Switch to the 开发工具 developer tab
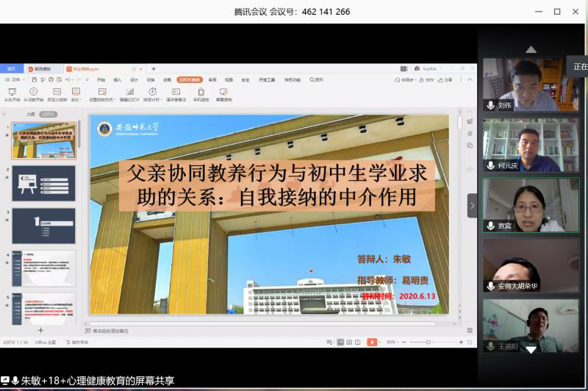The height and width of the screenshot is (391, 588). click(x=267, y=79)
